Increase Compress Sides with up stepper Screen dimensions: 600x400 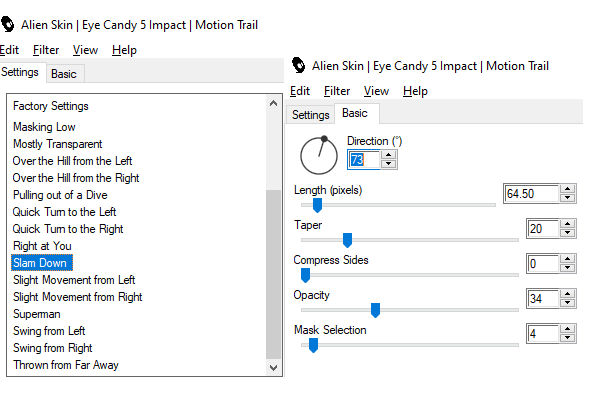(x=567, y=259)
